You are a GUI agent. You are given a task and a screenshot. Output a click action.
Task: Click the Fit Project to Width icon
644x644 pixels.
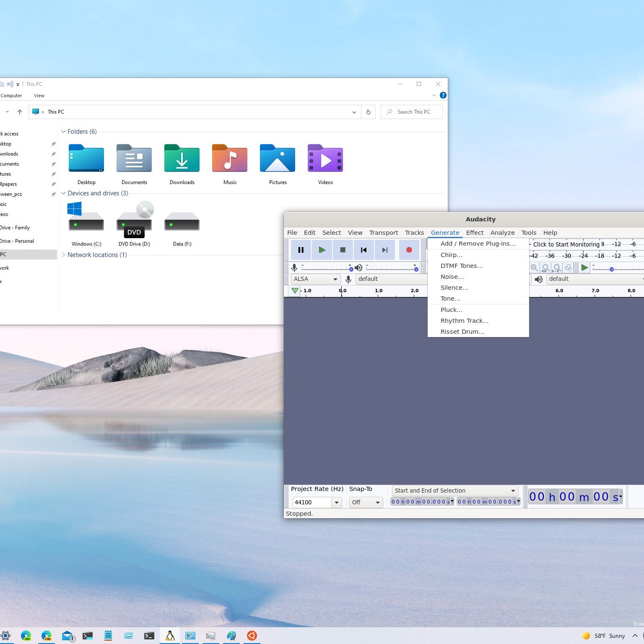point(557,267)
